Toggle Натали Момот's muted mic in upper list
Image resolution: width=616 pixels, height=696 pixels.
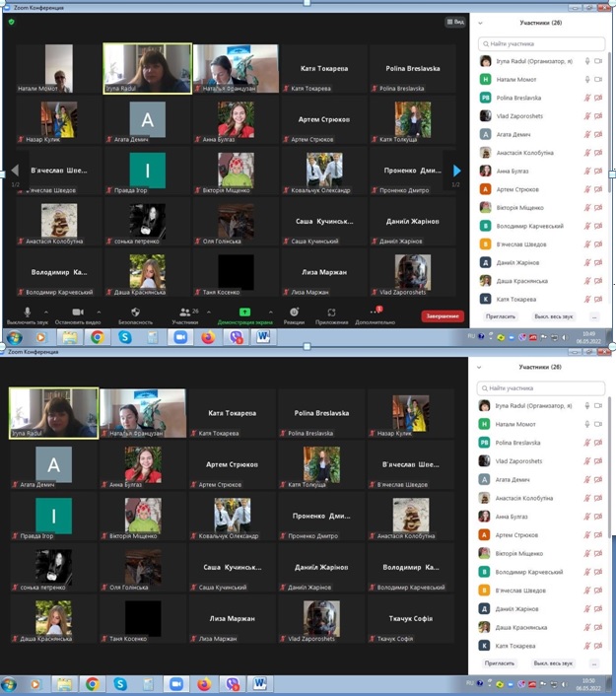[587, 80]
